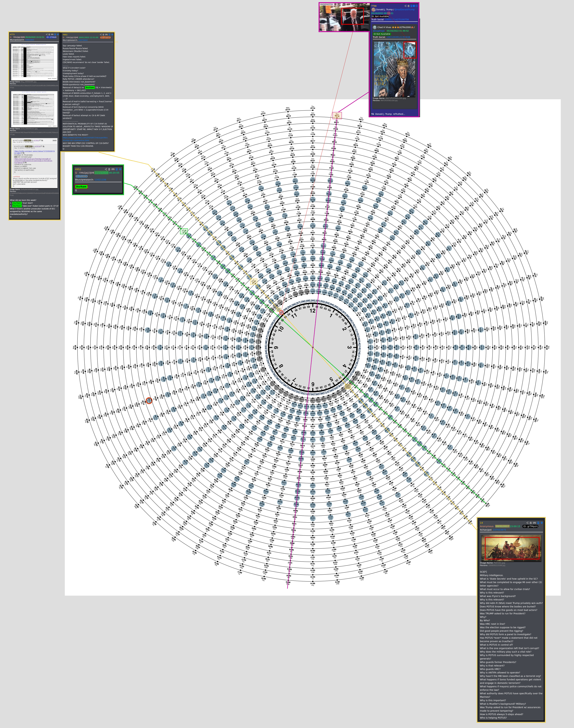
Task: Click clipboard copy icon on post 4952
Action: pyautogui.click(x=109, y=169)
